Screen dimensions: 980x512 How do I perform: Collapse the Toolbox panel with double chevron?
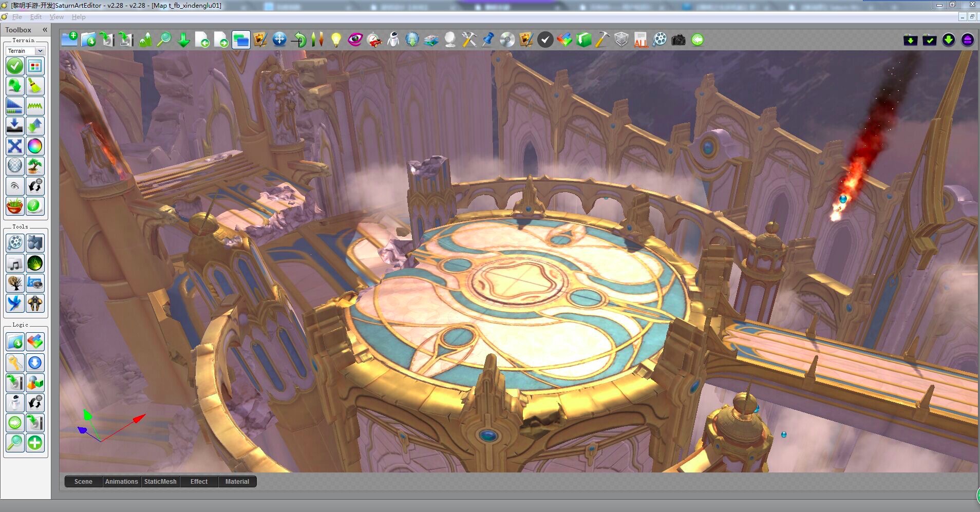pyautogui.click(x=45, y=30)
